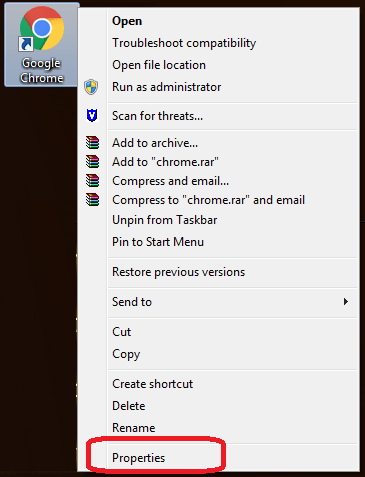The height and width of the screenshot is (477, 365).
Task: Click WinRAR icon beside Compress and email
Action: click(92, 181)
